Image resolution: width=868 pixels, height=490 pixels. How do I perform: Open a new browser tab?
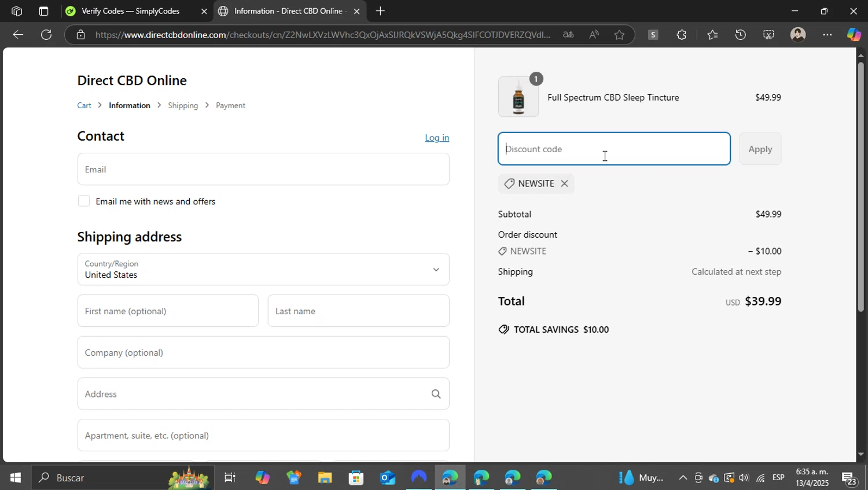[x=380, y=11]
